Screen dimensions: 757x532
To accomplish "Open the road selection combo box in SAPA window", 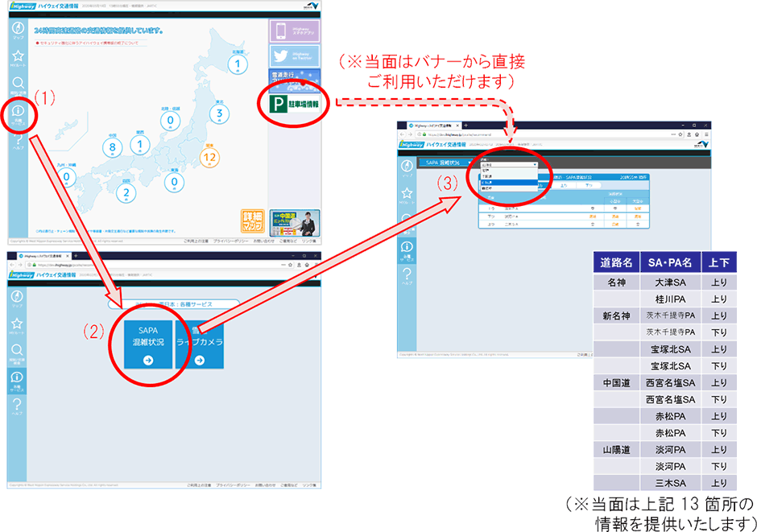I will [508, 165].
